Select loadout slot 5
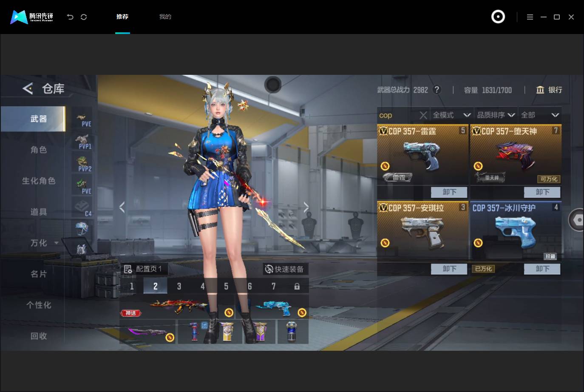The height and width of the screenshot is (392, 584). tap(226, 286)
